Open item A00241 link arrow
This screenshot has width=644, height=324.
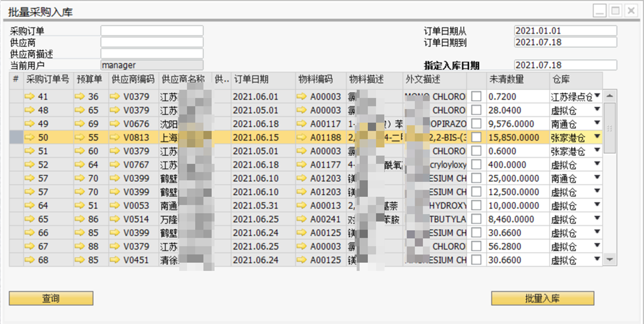point(302,219)
